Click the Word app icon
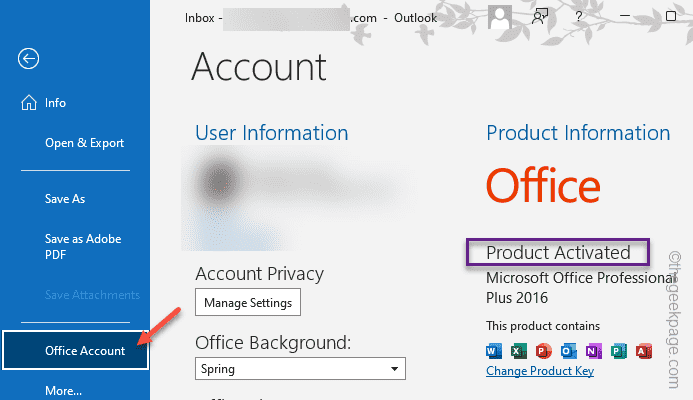 pos(494,351)
